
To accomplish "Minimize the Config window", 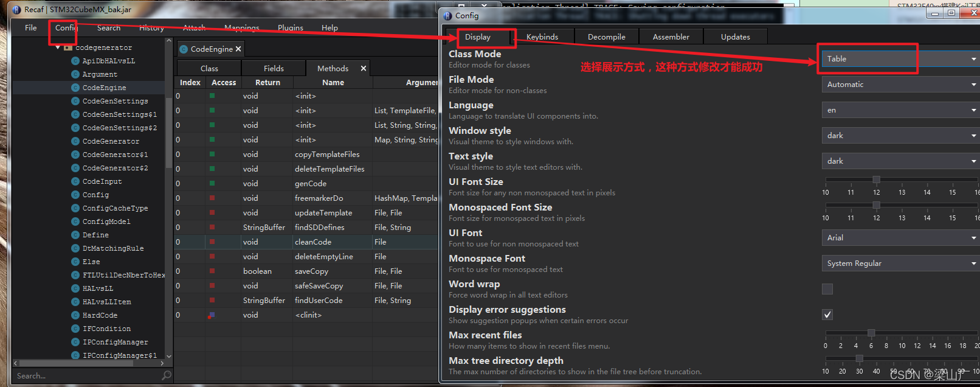I will [x=935, y=13].
